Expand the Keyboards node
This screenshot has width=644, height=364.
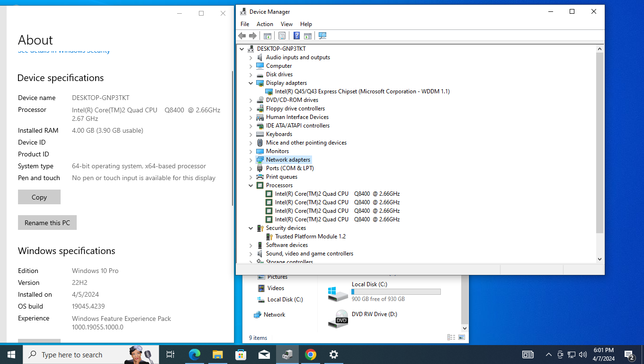point(251,135)
